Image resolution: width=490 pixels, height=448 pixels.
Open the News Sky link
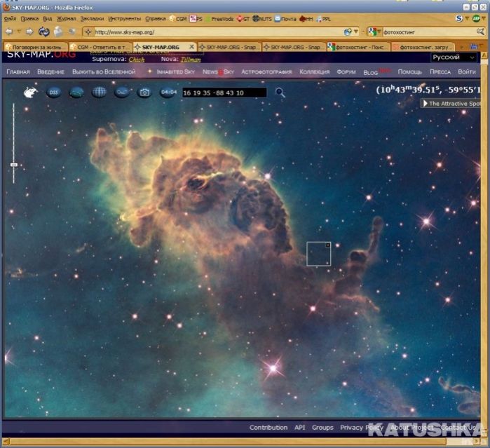(218, 72)
